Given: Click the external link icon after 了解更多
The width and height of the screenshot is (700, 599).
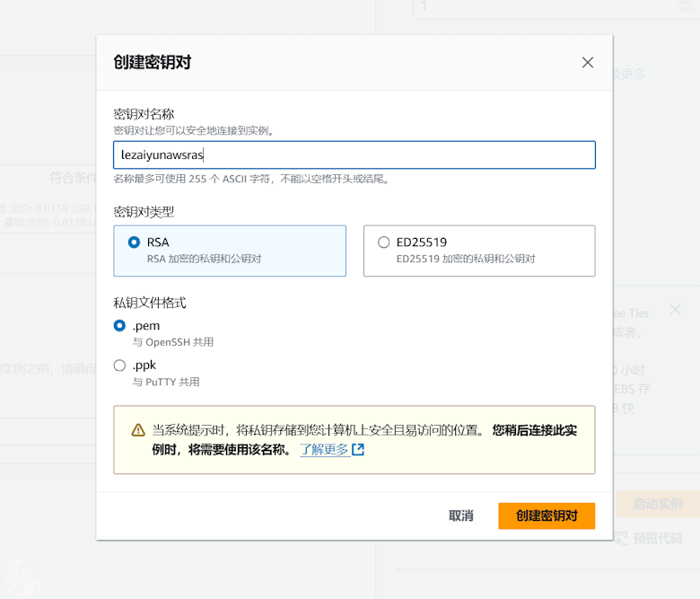Looking at the screenshot, I should pos(358,450).
